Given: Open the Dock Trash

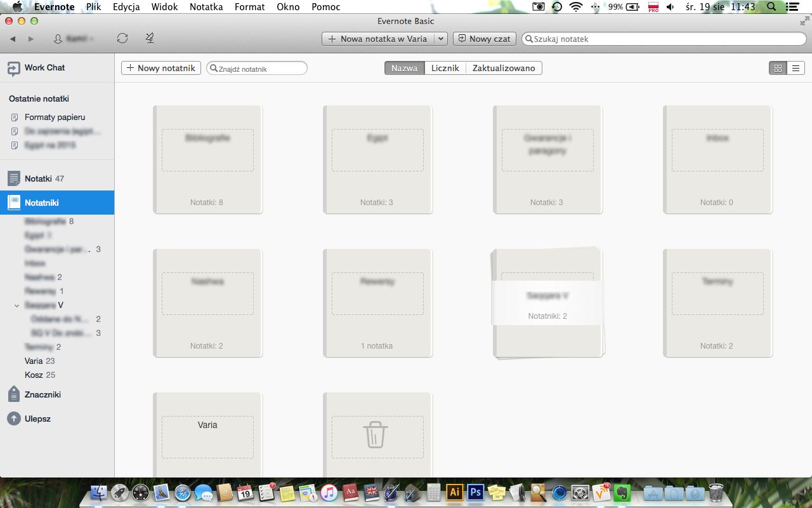Looking at the screenshot, I should (716, 493).
